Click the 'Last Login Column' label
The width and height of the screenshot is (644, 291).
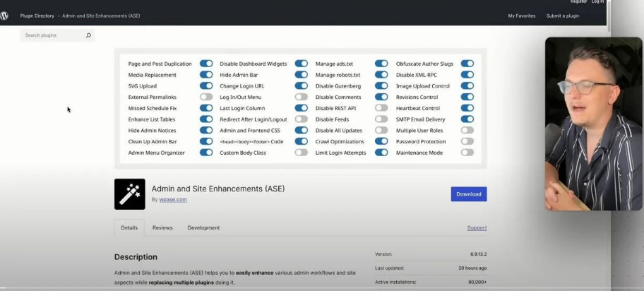(242, 108)
